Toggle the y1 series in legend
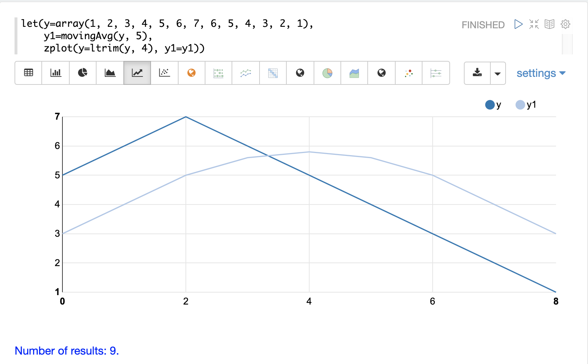Screen dimensions: 588x364 [526, 105]
